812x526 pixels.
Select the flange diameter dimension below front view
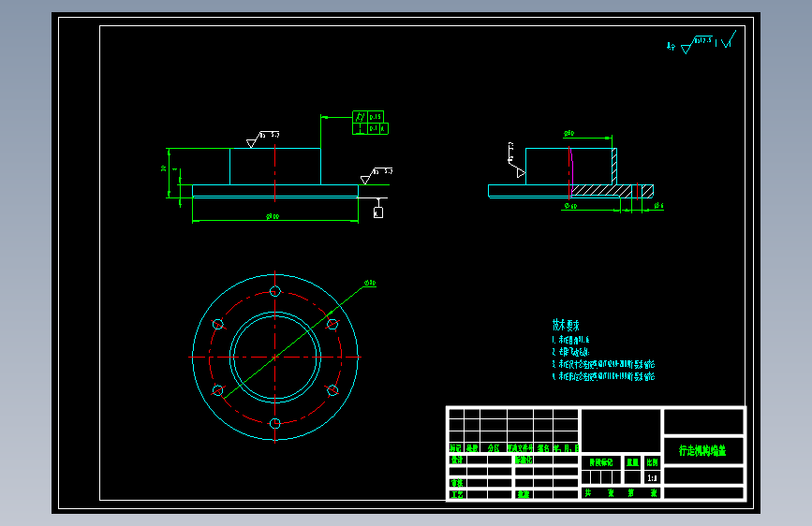point(273,216)
